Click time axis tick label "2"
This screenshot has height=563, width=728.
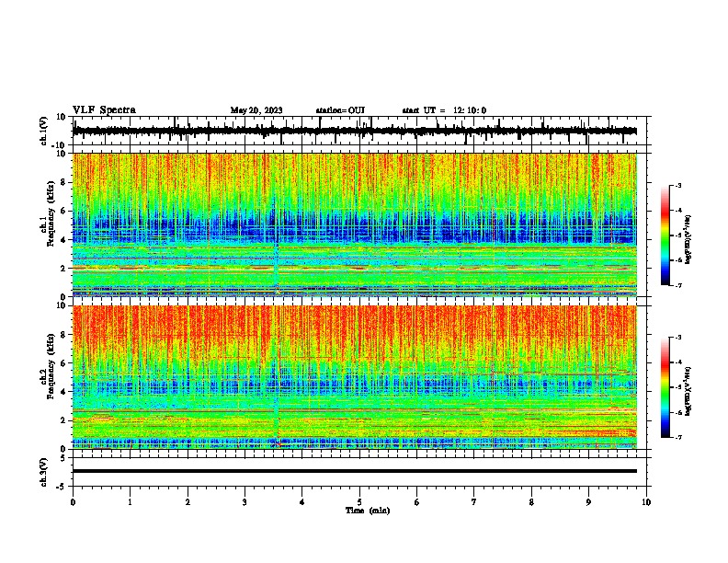tap(188, 502)
